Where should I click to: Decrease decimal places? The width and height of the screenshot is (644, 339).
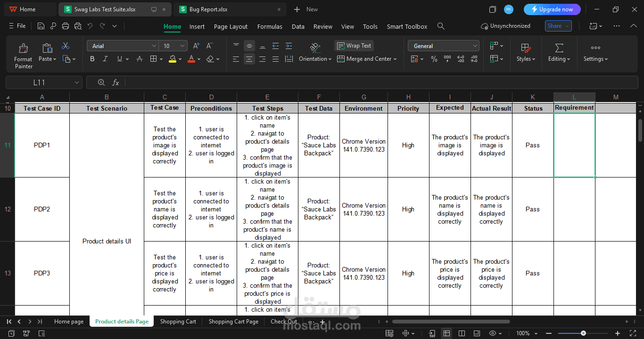[x=473, y=59]
